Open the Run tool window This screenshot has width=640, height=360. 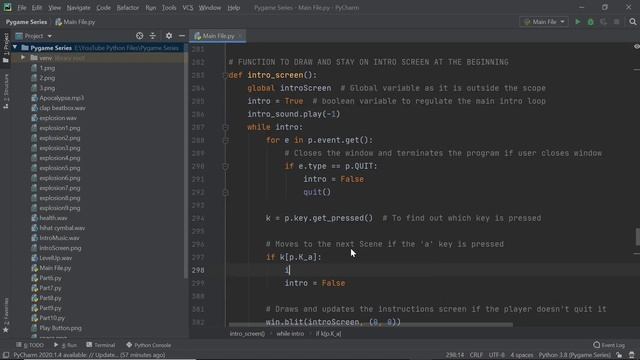click(65, 345)
